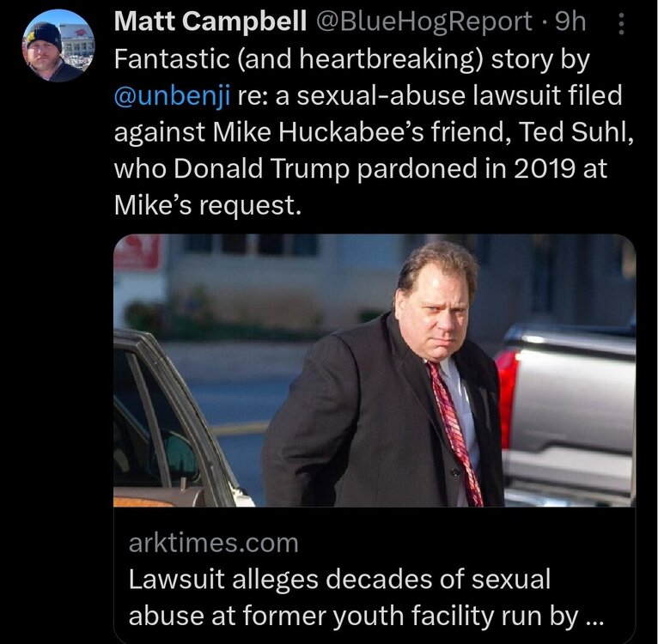
Task: Open Matt Campbell's profile avatar
Action: [x=58, y=46]
